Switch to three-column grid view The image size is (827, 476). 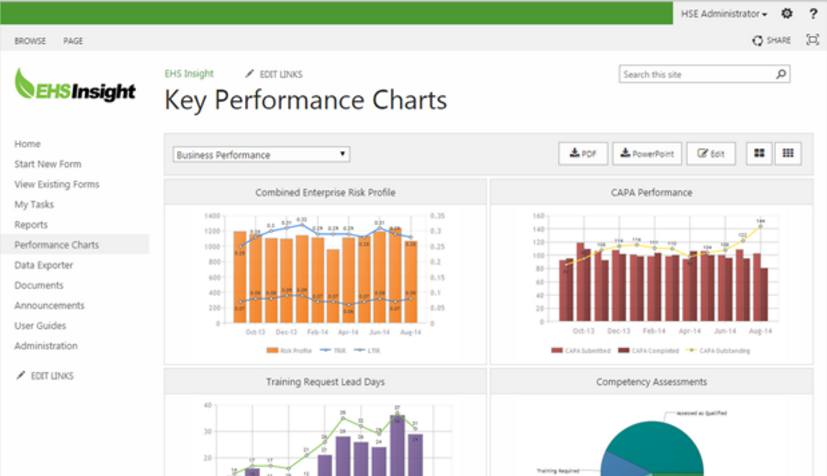tap(788, 153)
